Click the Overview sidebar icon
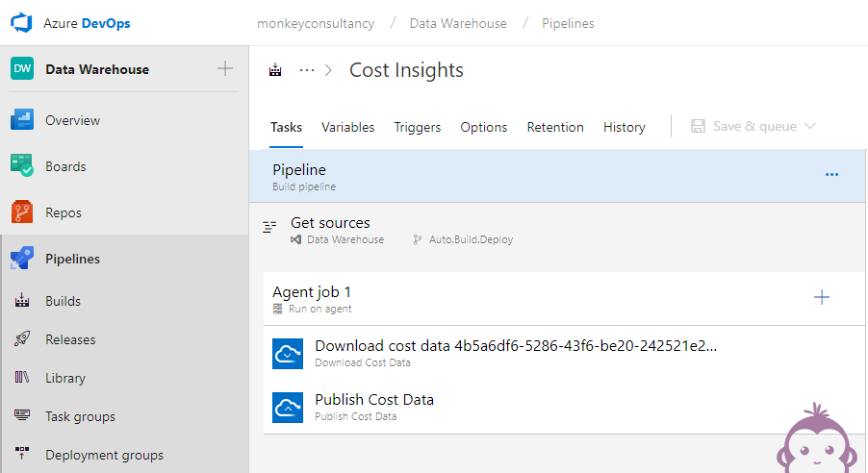This screenshot has width=868, height=473. click(x=22, y=119)
